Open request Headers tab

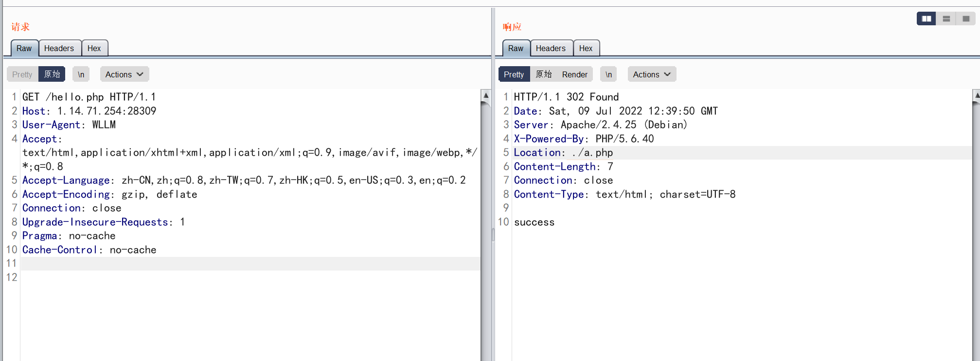(59, 48)
